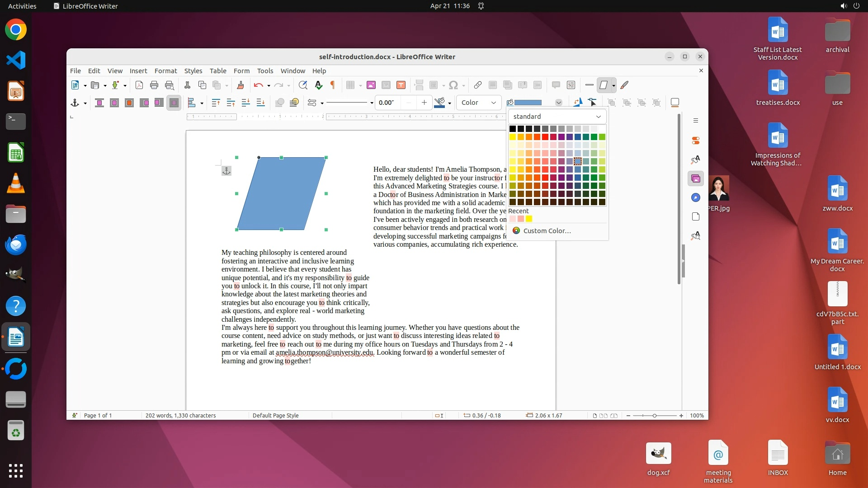868x488 pixels.
Task: Toggle Optimal Page Wrap option
Action: [x=129, y=103]
